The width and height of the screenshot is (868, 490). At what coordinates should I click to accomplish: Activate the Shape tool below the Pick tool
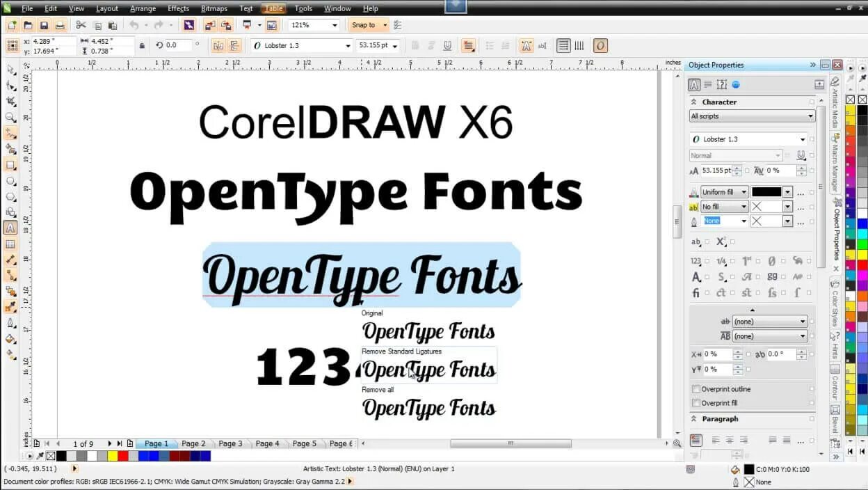[10, 85]
